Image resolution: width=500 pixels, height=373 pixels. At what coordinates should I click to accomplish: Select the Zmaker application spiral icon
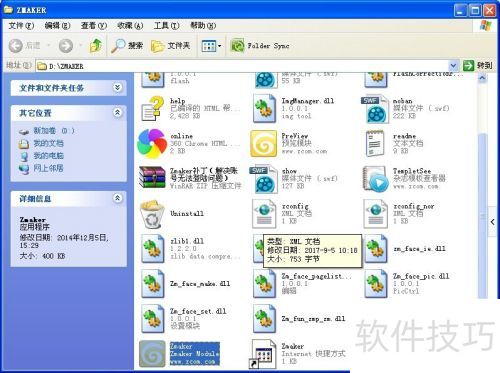coord(152,354)
